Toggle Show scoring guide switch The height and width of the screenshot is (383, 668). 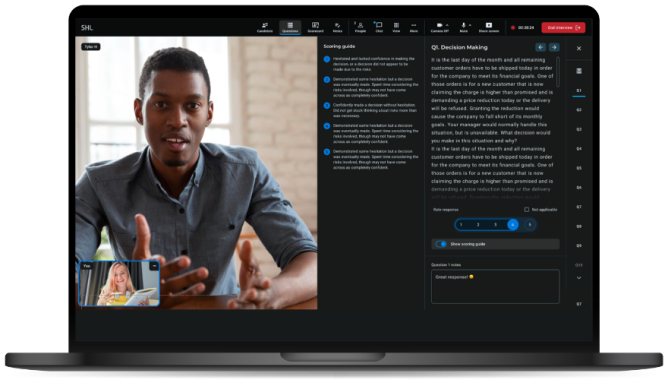441,244
